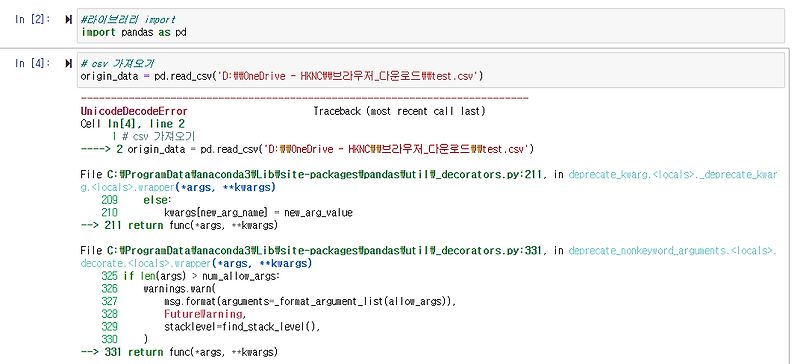Viewport: 800px width, 364px height.
Task: Click line '325 if len(args) > num_allow_args:'
Action: 191,277
